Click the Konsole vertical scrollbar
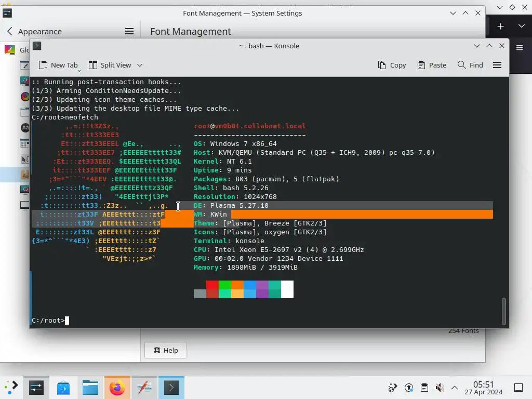The width and height of the screenshot is (532, 399). point(504,312)
